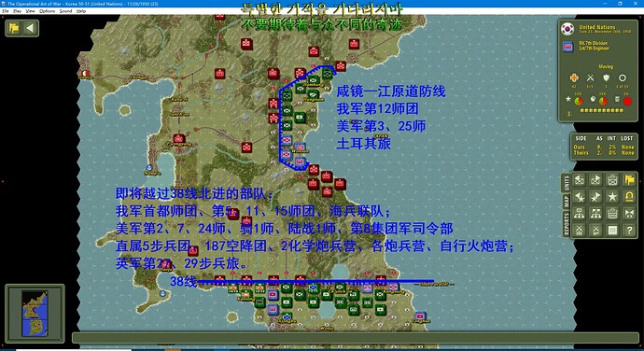The height and width of the screenshot is (351, 644).
Task: Click the next unit right-arrow envelope button
Action: tap(595, 179)
